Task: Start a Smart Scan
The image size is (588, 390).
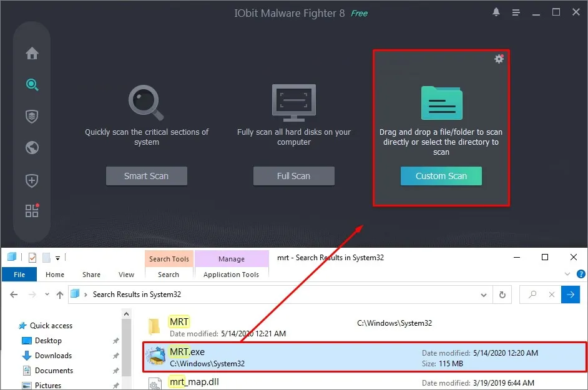Action: tap(146, 176)
